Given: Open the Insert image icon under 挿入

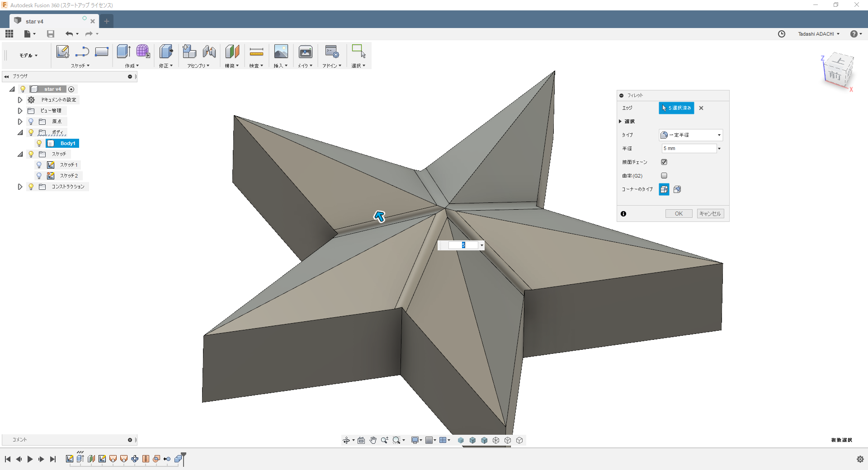Looking at the screenshot, I should [281, 52].
